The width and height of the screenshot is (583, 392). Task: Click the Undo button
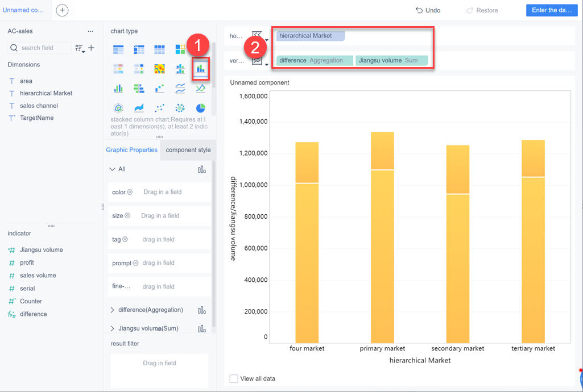pos(428,10)
